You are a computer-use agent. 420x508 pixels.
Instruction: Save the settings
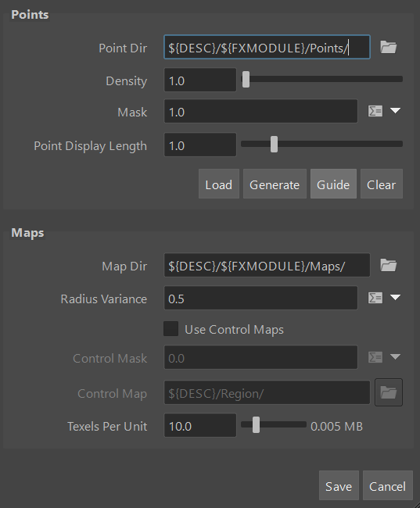click(x=339, y=485)
